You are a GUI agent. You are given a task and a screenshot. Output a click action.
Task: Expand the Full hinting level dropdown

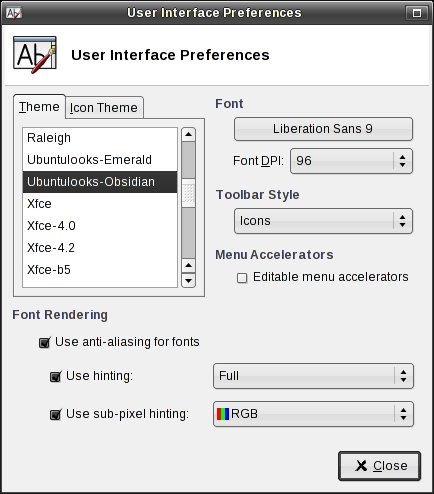pos(313,376)
